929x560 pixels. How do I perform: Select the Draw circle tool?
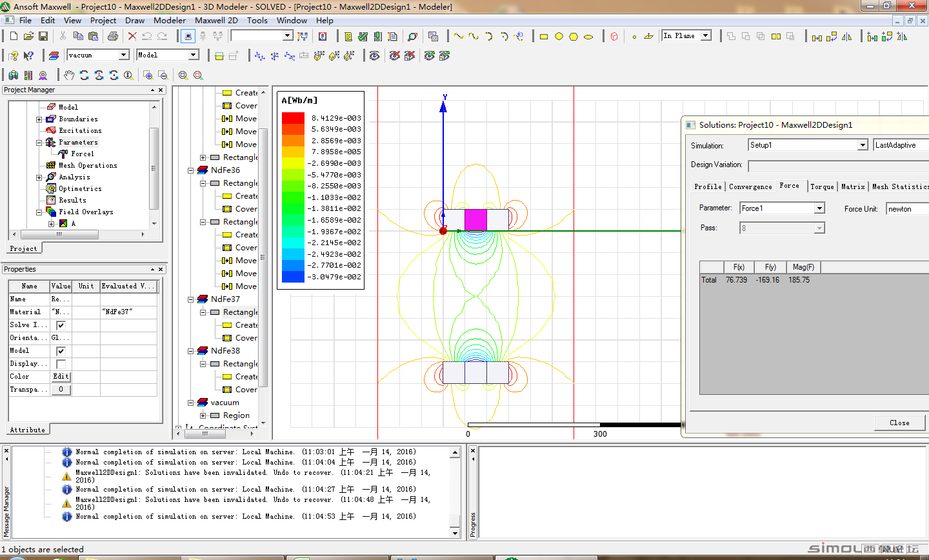pos(559,37)
